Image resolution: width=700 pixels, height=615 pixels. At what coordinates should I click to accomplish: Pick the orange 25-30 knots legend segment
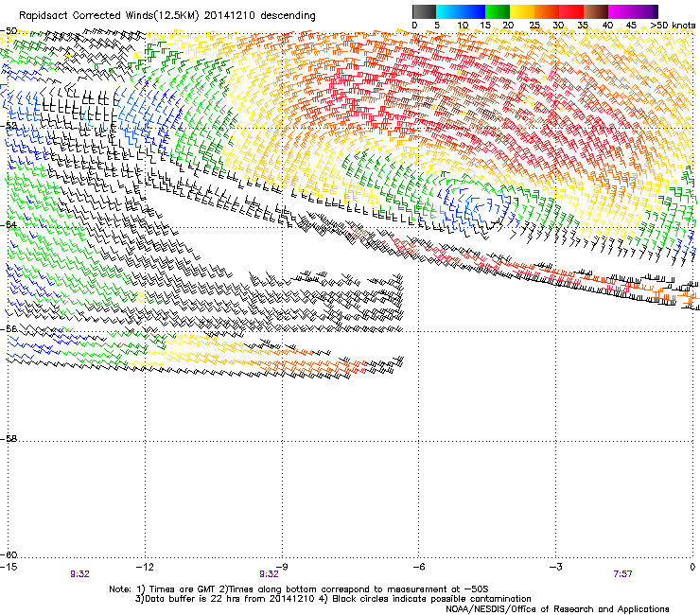547,11
